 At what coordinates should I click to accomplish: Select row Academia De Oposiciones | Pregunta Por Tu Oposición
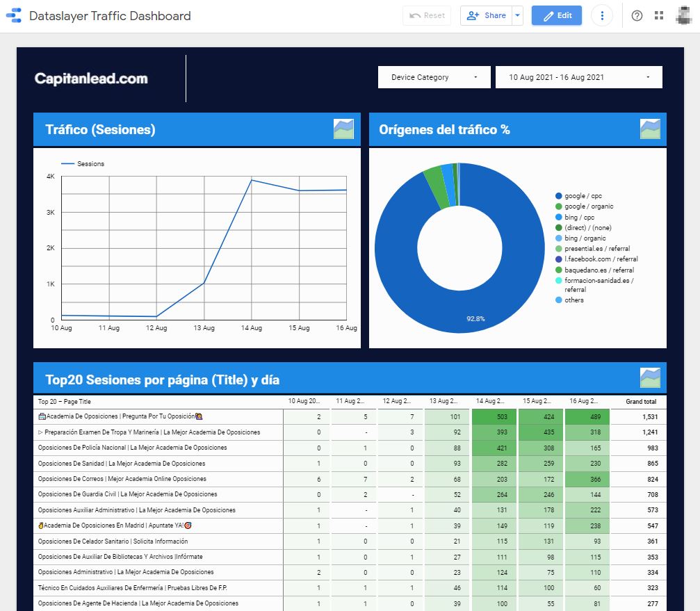(350, 416)
